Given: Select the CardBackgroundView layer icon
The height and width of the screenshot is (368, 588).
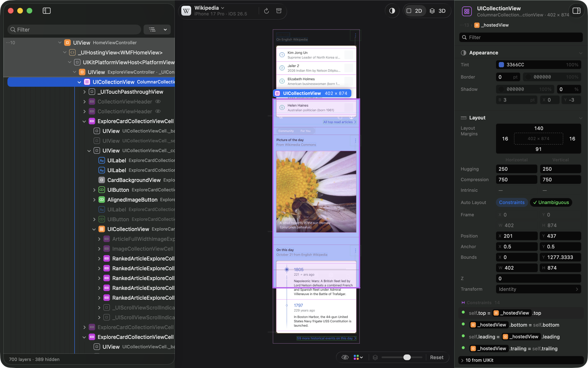Looking at the screenshot, I should click(102, 180).
